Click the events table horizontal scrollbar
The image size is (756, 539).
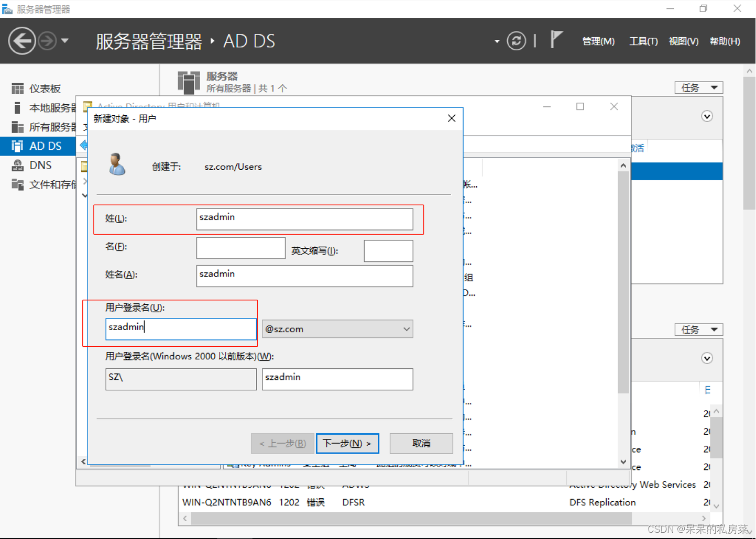tap(411, 518)
